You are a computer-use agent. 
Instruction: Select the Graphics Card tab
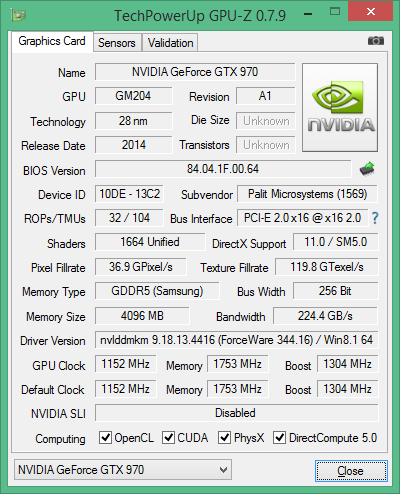click(x=52, y=41)
